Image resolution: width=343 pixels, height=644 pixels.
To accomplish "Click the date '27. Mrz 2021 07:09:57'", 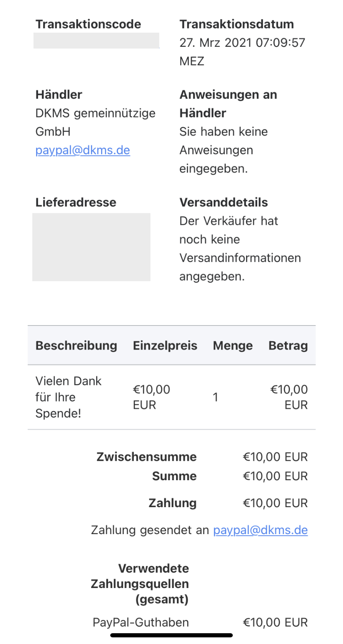I will [x=242, y=43].
